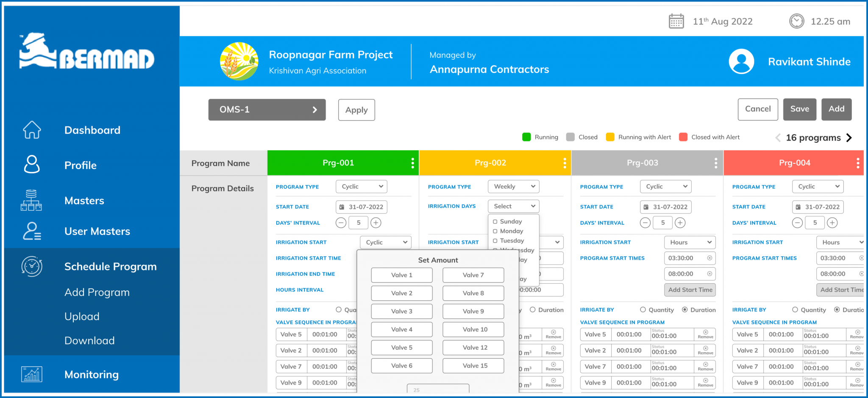Open Masters using its sidebar icon
The image size is (868, 398).
[32, 200]
